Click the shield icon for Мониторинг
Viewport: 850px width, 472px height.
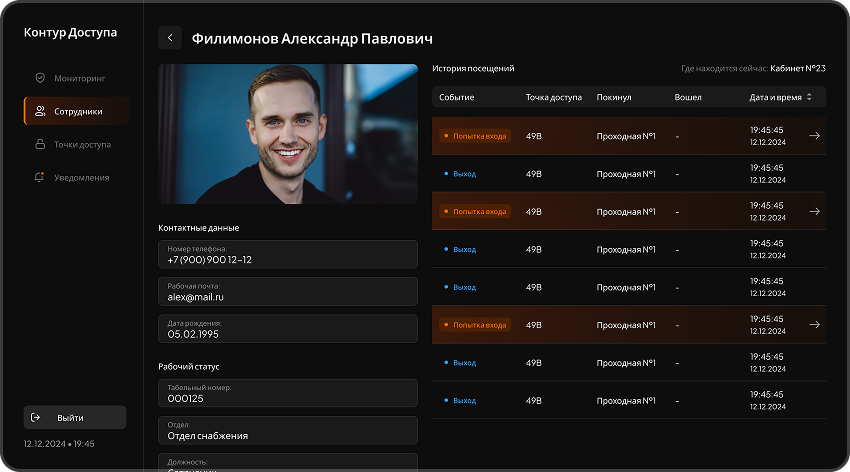coord(40,78)
